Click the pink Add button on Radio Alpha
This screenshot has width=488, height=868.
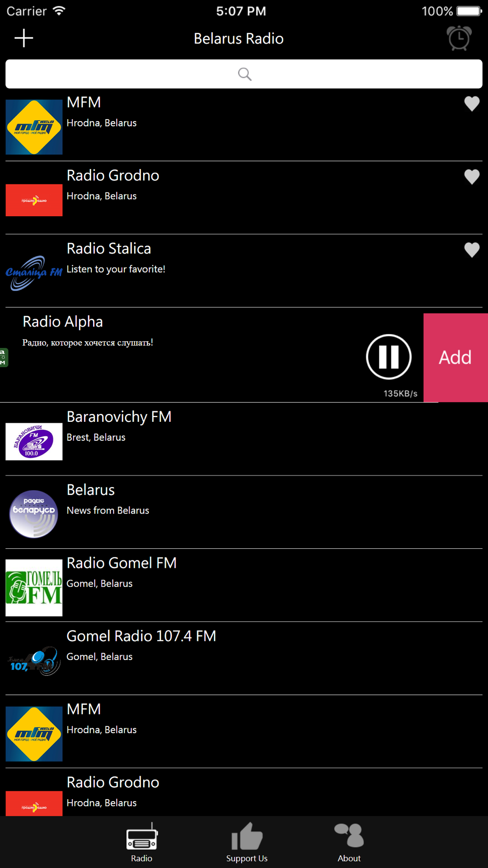pos(456,357)
